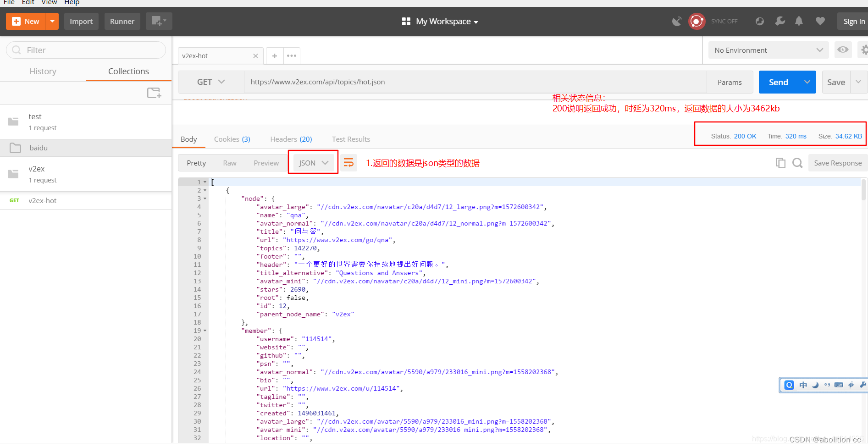
Task: Collapse the node object at line 3
Action: [x=205, y=199]
